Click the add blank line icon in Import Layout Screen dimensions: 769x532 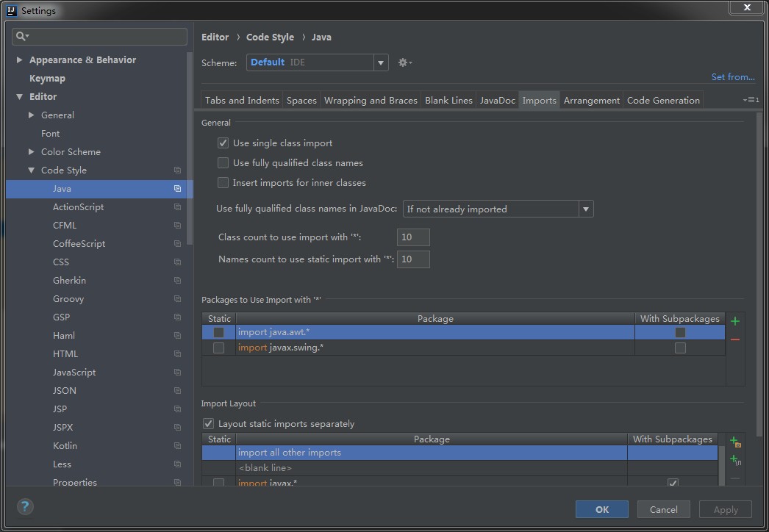[735, 460]
